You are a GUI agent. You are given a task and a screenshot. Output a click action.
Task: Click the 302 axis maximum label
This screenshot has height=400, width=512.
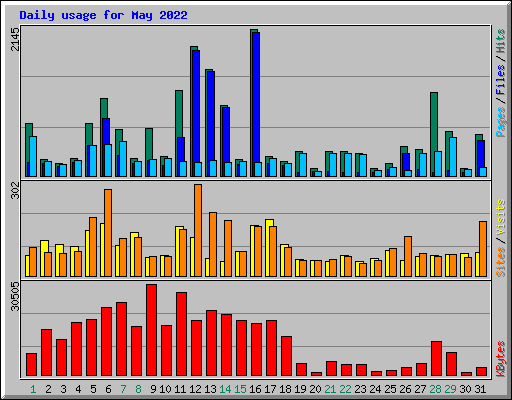[x=15, y=190]
